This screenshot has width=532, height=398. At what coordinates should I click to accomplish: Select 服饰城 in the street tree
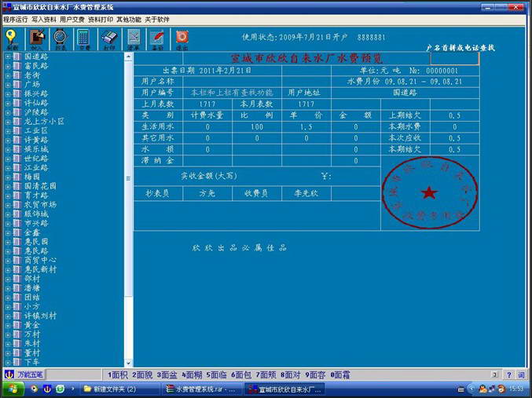tap(36, 214)
